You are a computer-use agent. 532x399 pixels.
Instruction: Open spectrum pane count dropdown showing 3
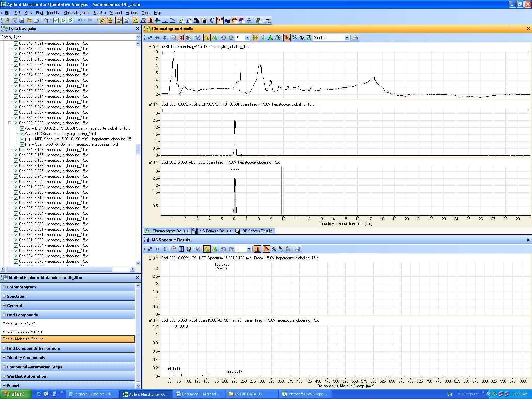click(249, 249)
